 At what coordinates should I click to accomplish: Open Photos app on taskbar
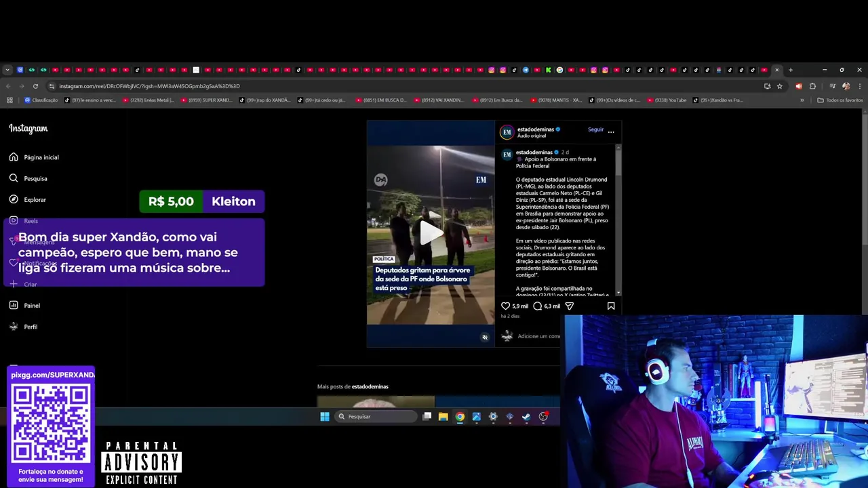(x=476, y=417)
